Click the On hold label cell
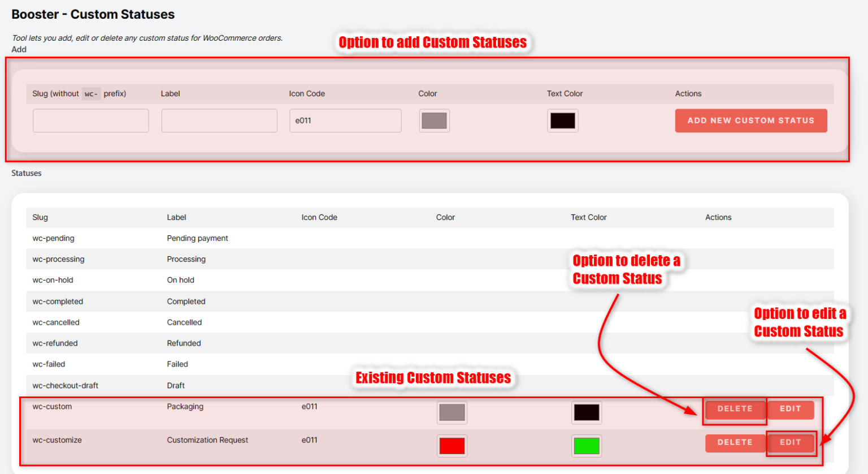Viewport: 868px width, 474px height. (181, 280)
